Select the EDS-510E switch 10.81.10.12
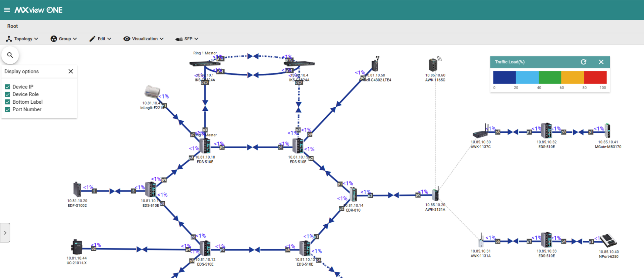The height and width of the screenshot is (278, 644). click(205, 248)
